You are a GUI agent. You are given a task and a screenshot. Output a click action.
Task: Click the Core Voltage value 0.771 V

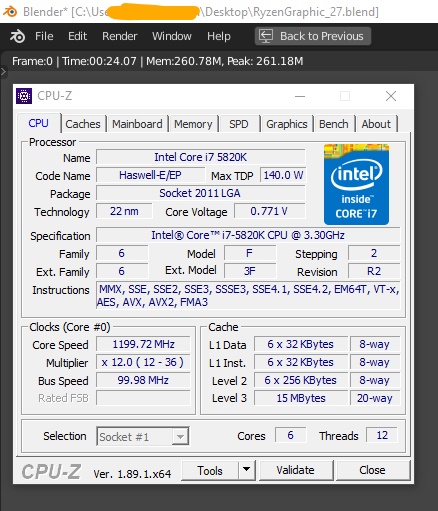[x=269, y=211]
